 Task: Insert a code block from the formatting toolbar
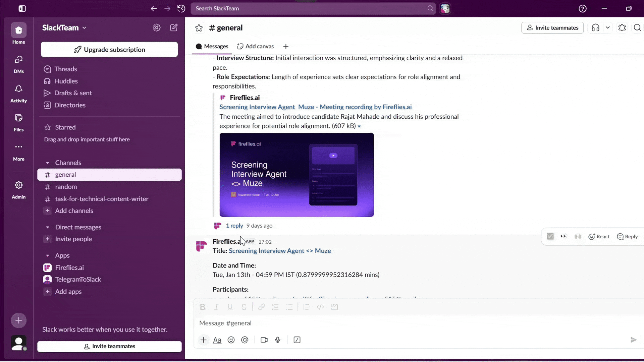click(x=320, y=307)
